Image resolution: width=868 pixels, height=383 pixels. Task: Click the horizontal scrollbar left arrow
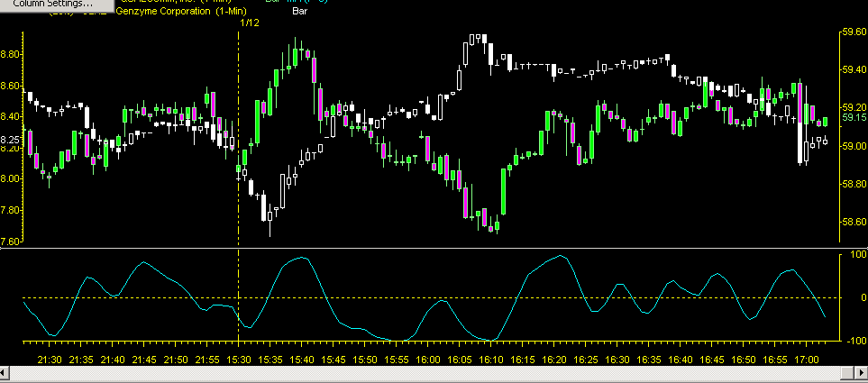[5, 371]
